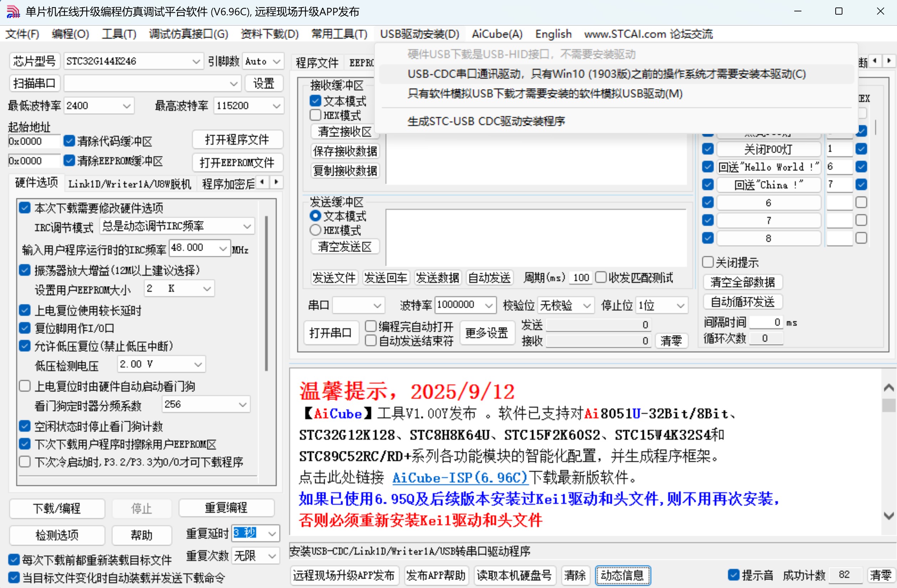The height and width of the screenshot is (588, 897).
Task: Toggle 上电复位时由硬件自动启动看门狗 checkbox
Action: click(25, 386)
